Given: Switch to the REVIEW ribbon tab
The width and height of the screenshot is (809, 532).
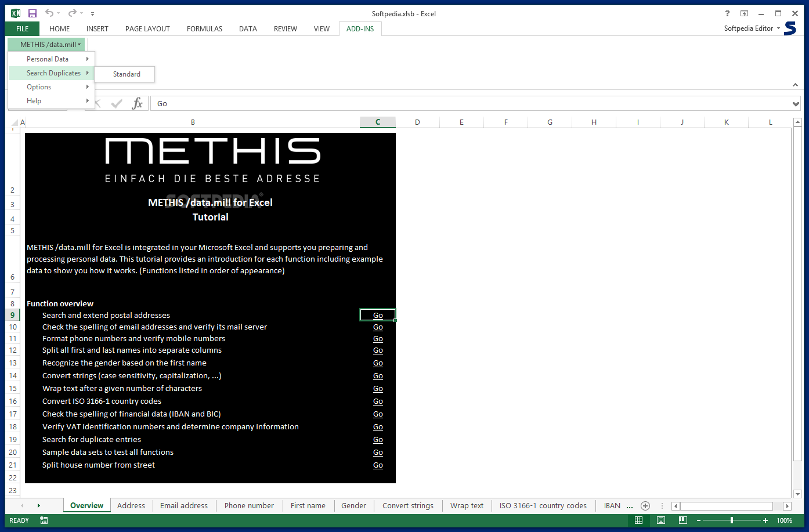Looking at the screenshot, I should [286, 28].
